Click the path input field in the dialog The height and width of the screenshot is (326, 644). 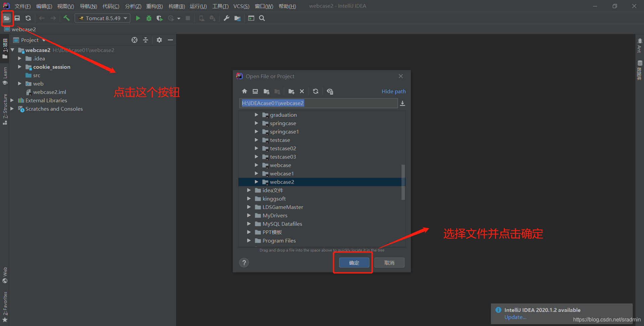319,103
